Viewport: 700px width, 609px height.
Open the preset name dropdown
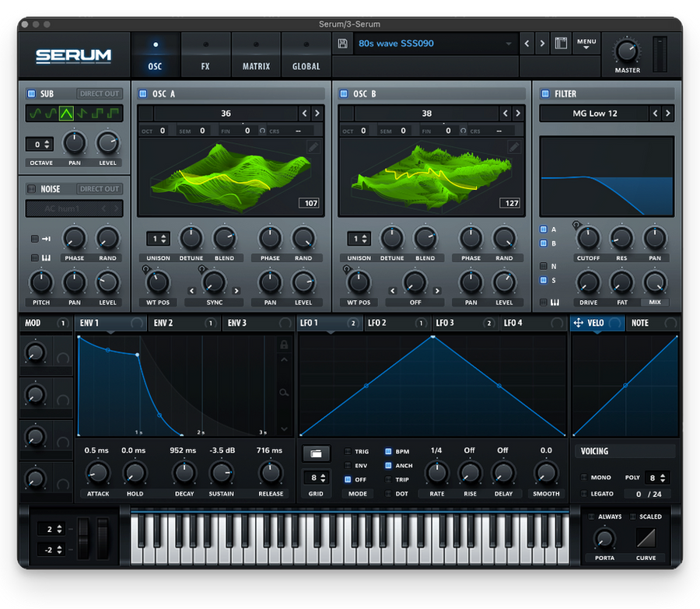click(x=436, y=44)
